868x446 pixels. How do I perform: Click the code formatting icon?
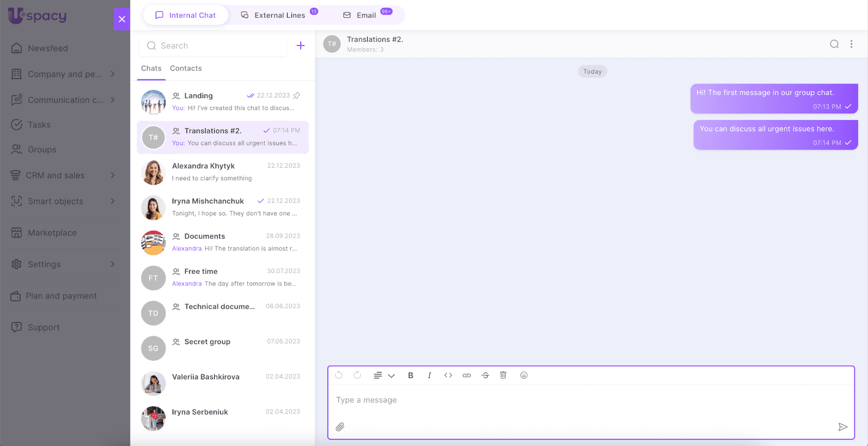(x=448, y=375)
